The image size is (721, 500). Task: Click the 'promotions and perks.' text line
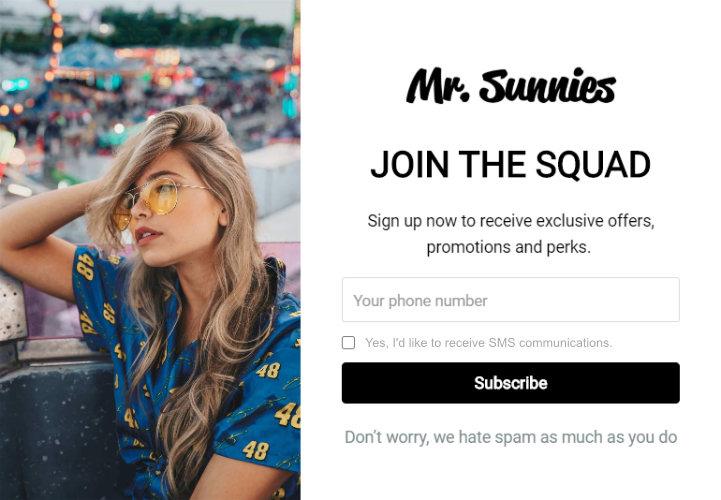click(509, 247)
